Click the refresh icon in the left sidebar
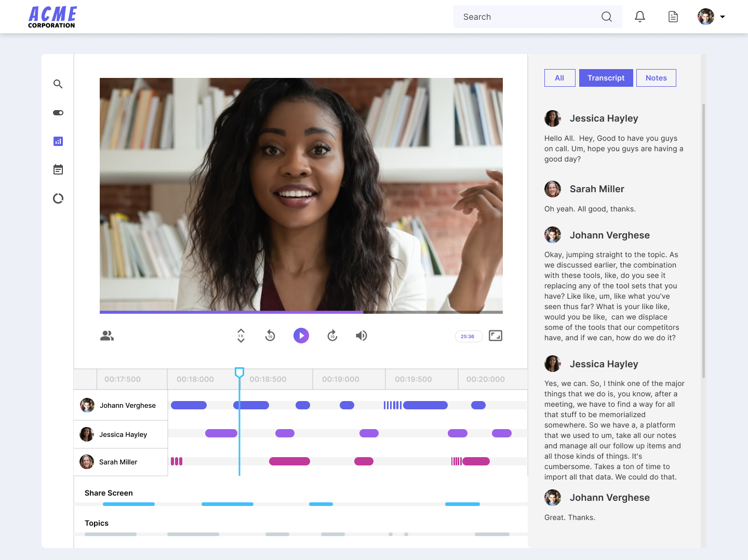Screen dimensions: 748x560 point(58,198)
